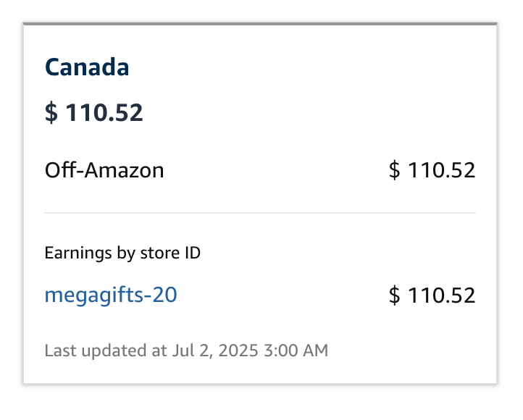Click the megagifts-20 earnings amount
Screen dimensions: 523x420
tap(432, 295)
